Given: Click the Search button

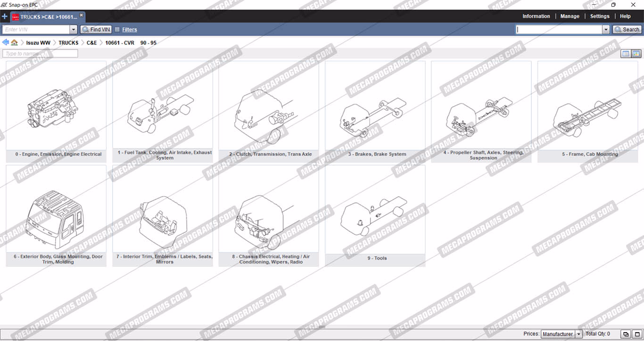Looking at the screenshot, I should point(627,29).
